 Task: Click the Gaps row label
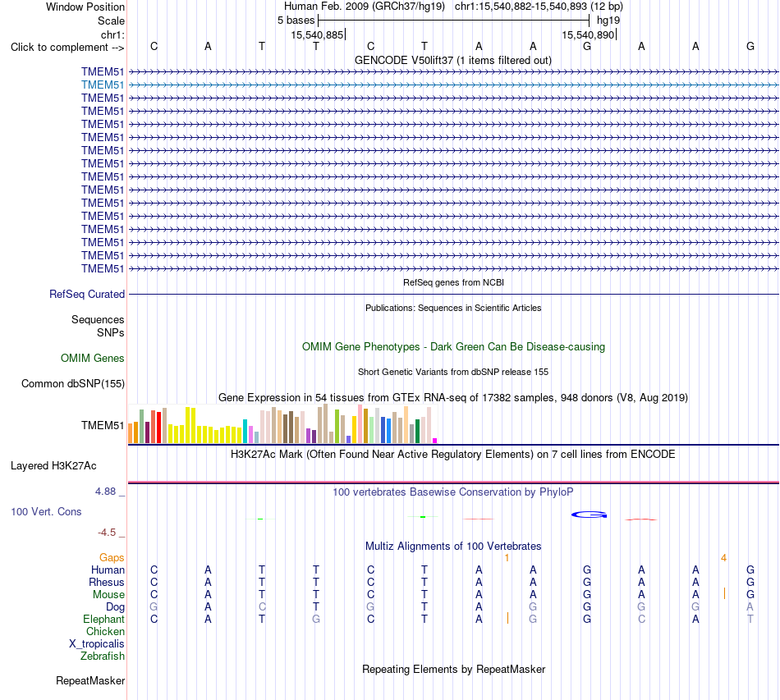coord(112,558)
